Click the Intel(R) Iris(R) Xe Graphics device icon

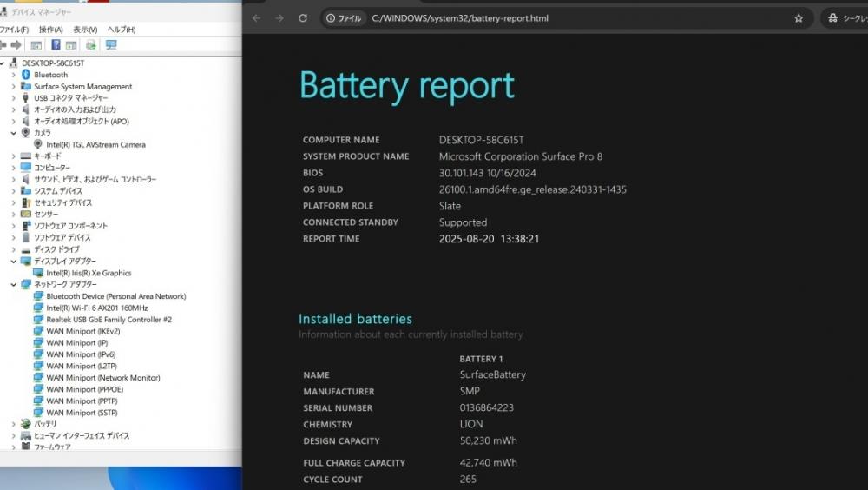click(37, 273)
